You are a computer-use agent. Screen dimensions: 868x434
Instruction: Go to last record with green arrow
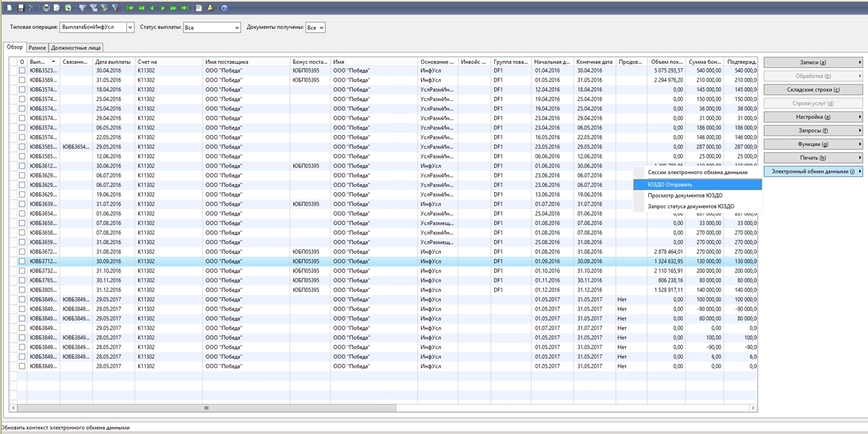pos(185,8)
